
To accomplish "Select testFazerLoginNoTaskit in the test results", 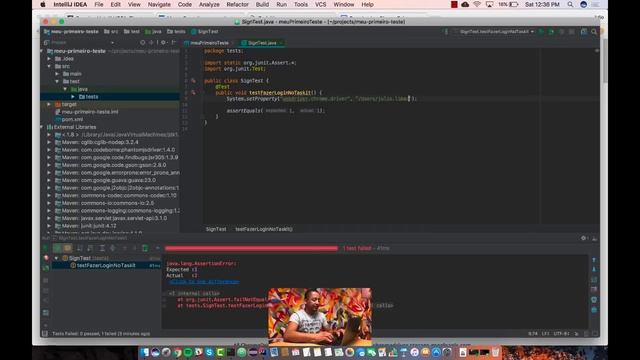I will click(106, 265).
